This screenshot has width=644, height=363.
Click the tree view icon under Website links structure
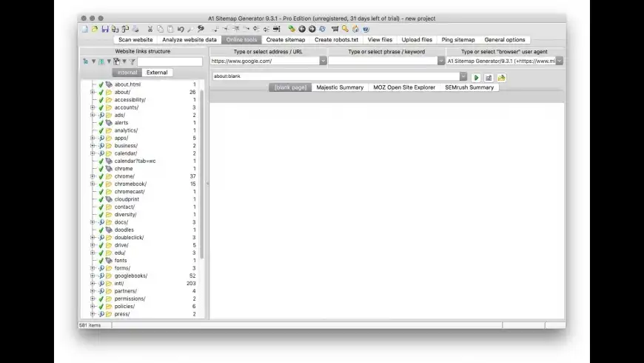click(85, 61)
